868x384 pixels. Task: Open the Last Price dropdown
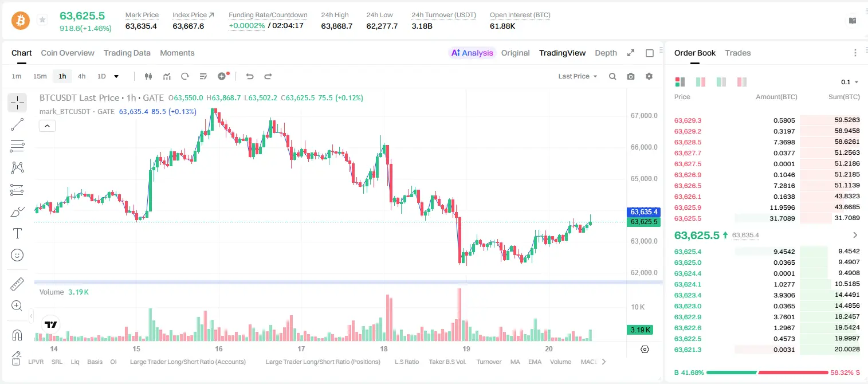578,76
